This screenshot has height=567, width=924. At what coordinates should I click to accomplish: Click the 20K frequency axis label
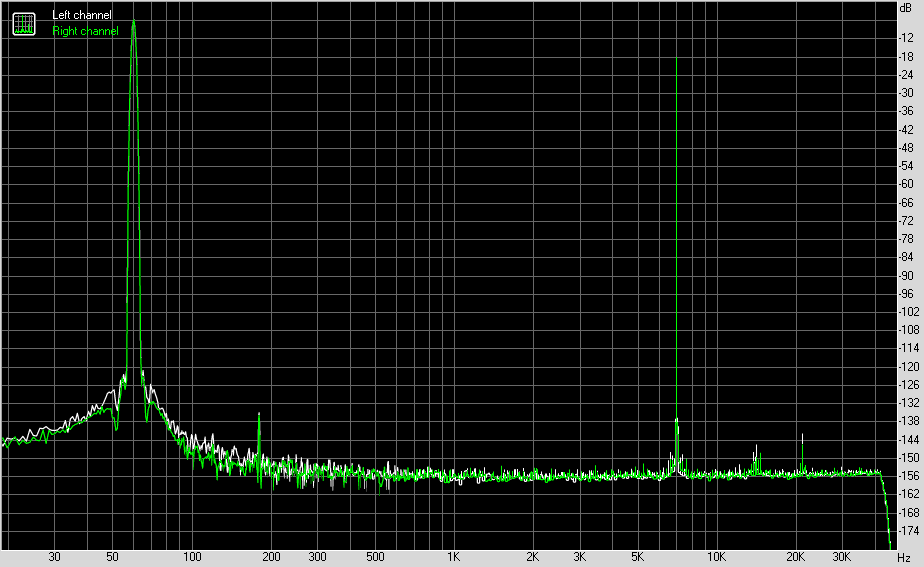795,556
